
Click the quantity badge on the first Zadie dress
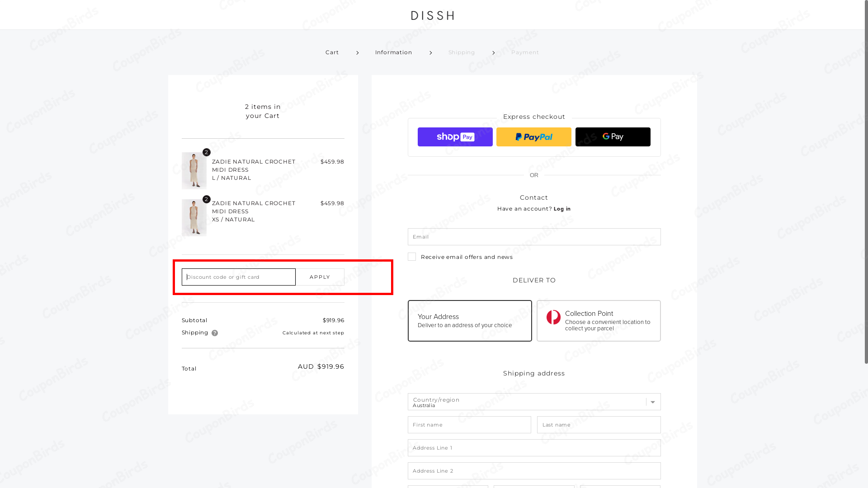[207, 152]
